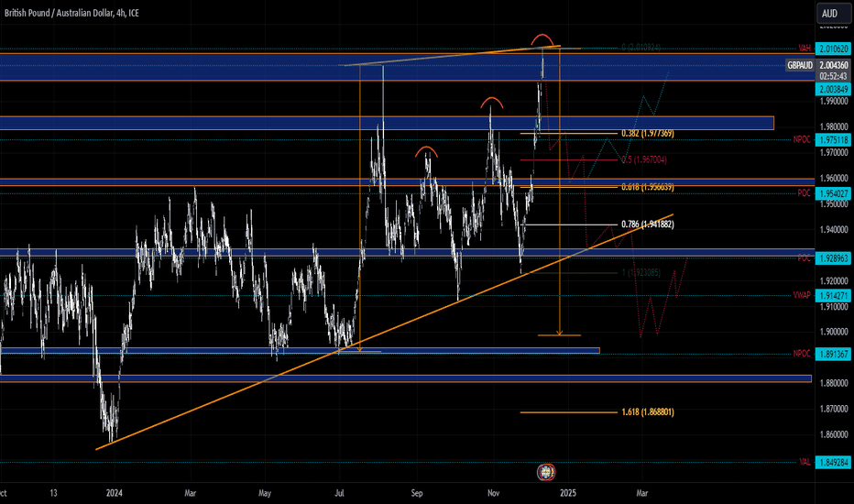This screenshot has height=504, width=854.
Task: Click the Sep label on time axis
Action: 417,493
